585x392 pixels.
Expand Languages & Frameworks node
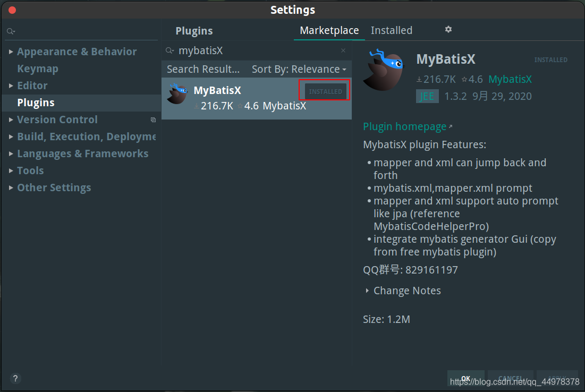pos(11,154)
